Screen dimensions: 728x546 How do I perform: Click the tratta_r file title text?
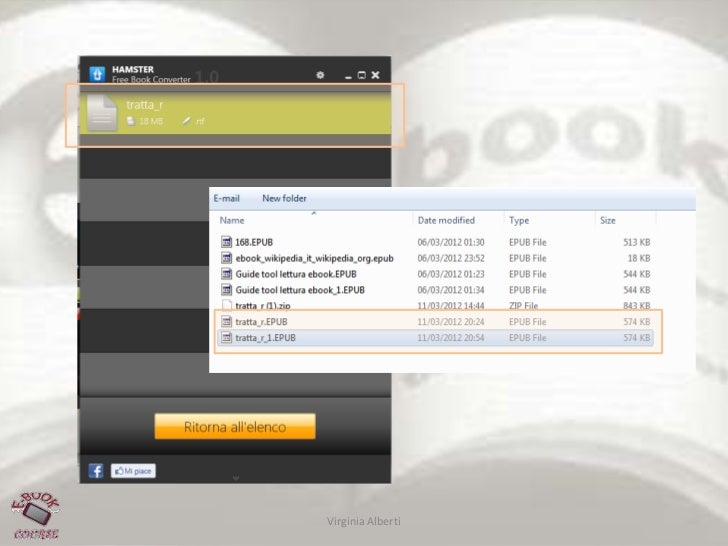(144, 105)
